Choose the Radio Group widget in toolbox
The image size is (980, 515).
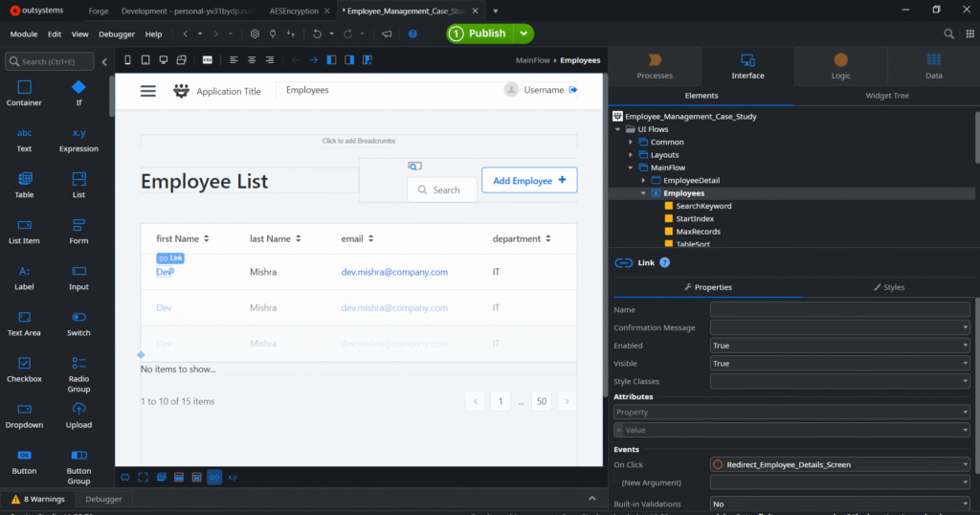pos(78,374)
